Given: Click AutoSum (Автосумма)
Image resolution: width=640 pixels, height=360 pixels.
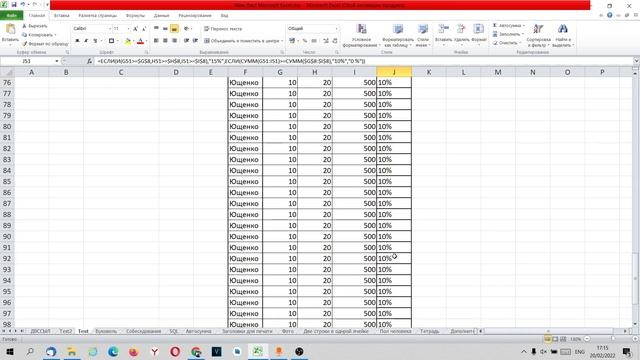Looking at the screenshot, I should (508, 26).
